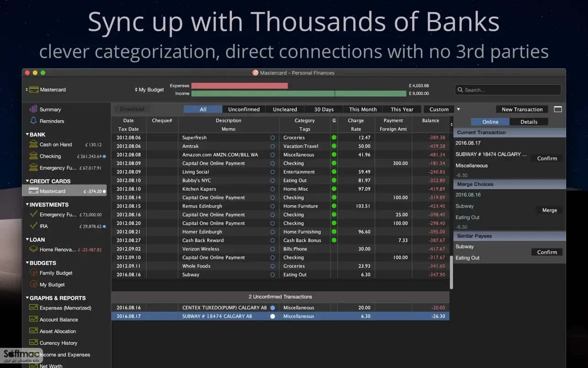Select the Emergency Fund bank account icon
Screen dimensions: 588x368
coord(33,168)
